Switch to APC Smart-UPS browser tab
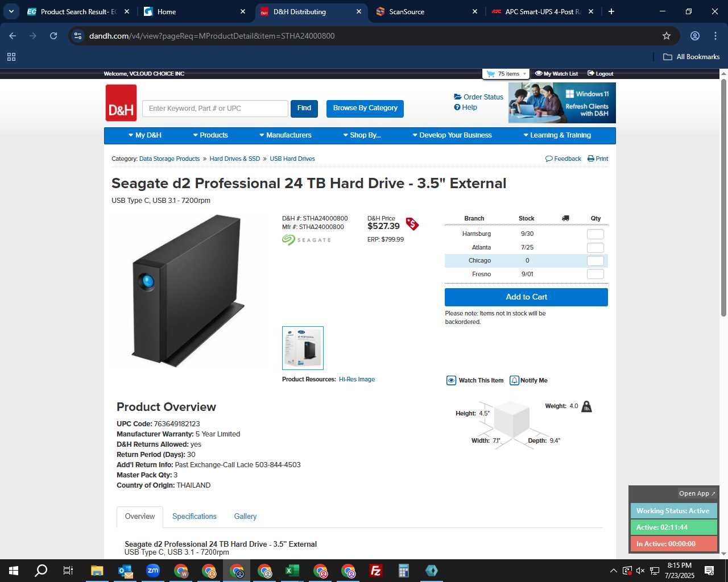This screenshot has height=582, width=728. tap(542, 11)
